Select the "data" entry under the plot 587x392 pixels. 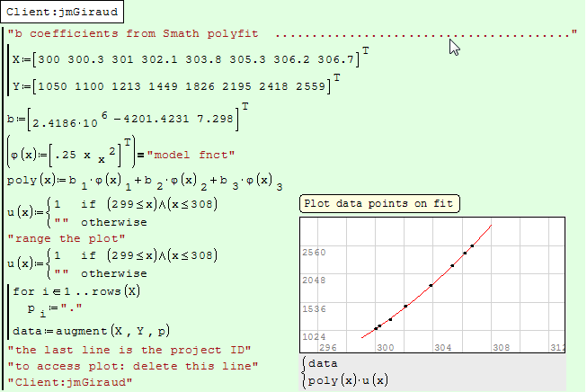point(323,366)
